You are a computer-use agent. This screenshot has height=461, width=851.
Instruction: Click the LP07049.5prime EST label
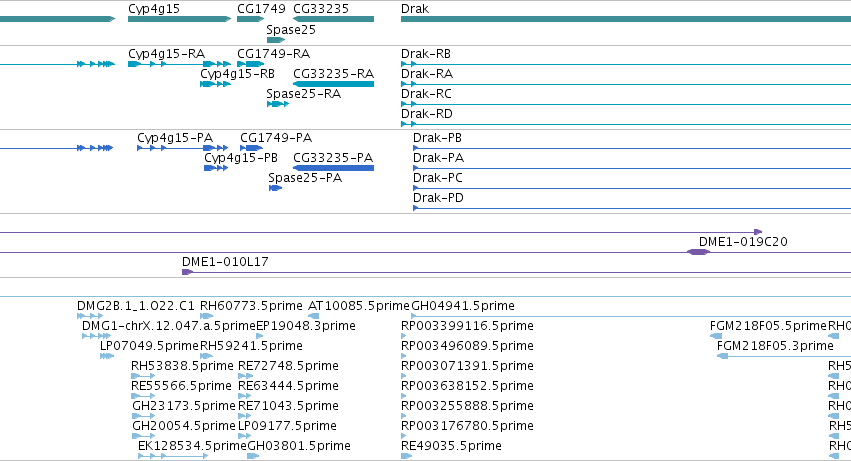click(149, 346)
